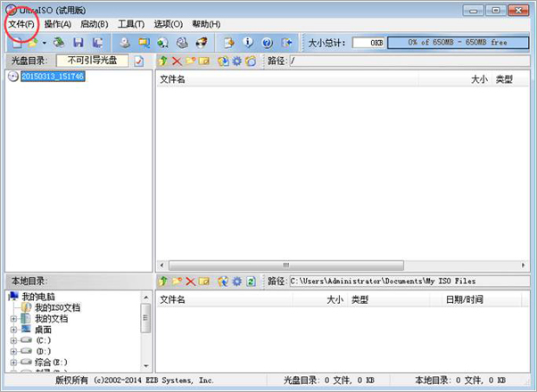Click the blue gear icon in image toolbar

(237, 61)
